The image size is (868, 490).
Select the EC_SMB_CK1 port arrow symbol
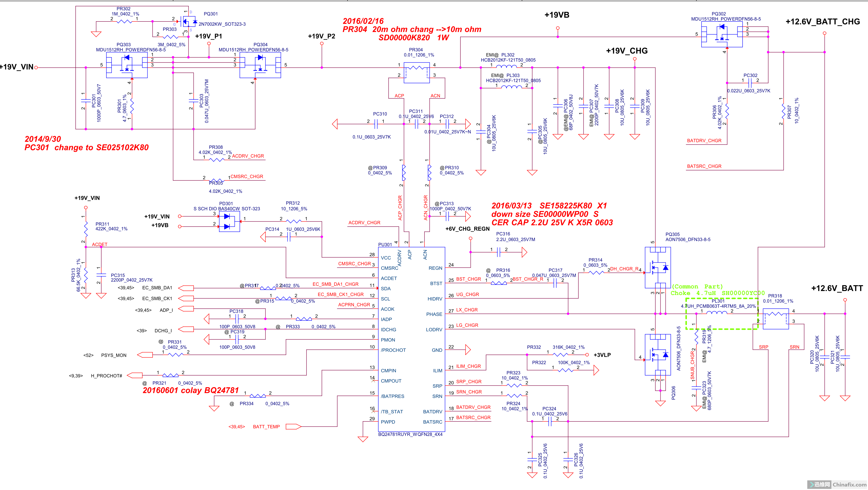tap(186, 298)
